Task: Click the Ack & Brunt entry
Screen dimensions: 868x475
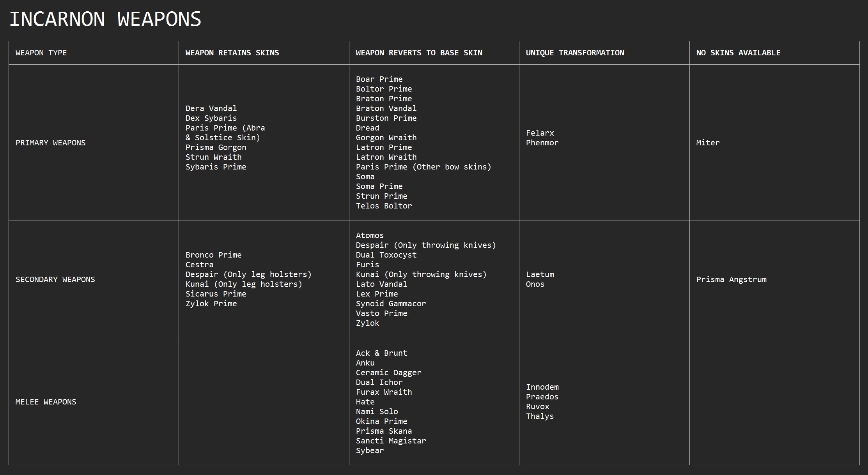Action: 381,353
